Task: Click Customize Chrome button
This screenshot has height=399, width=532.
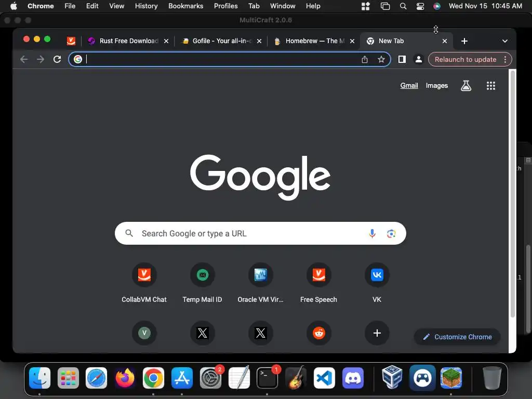Action: point(457,337)
